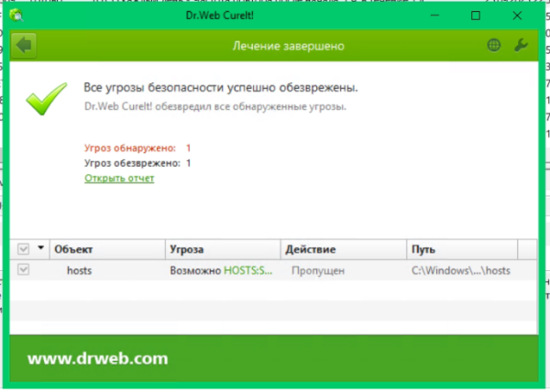Sort by the Угроза column header
Viewport: 550px width, 392px height.
tap(223, 249)
